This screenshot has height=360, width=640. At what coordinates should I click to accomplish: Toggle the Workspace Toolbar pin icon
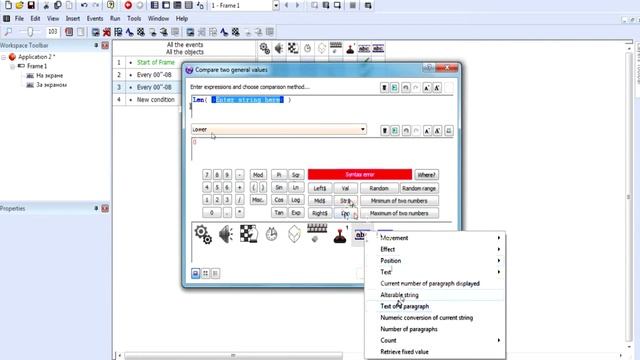pos(96,45)
